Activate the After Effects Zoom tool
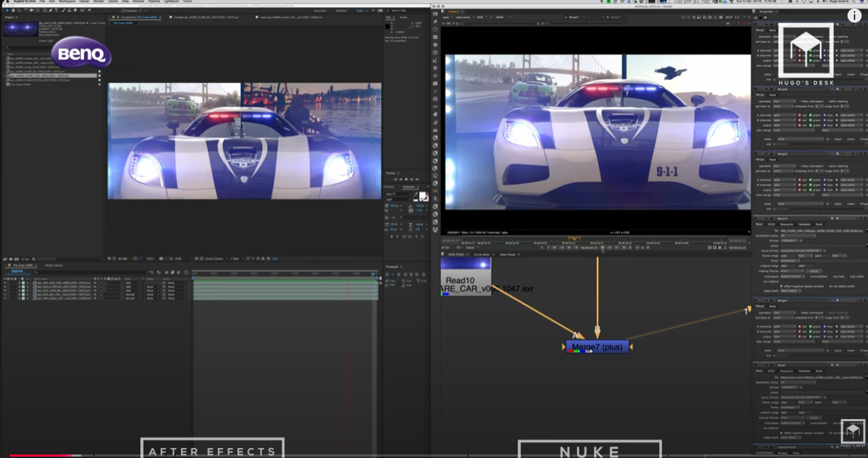Screen dimensions: 868x458 coord(20,11)
